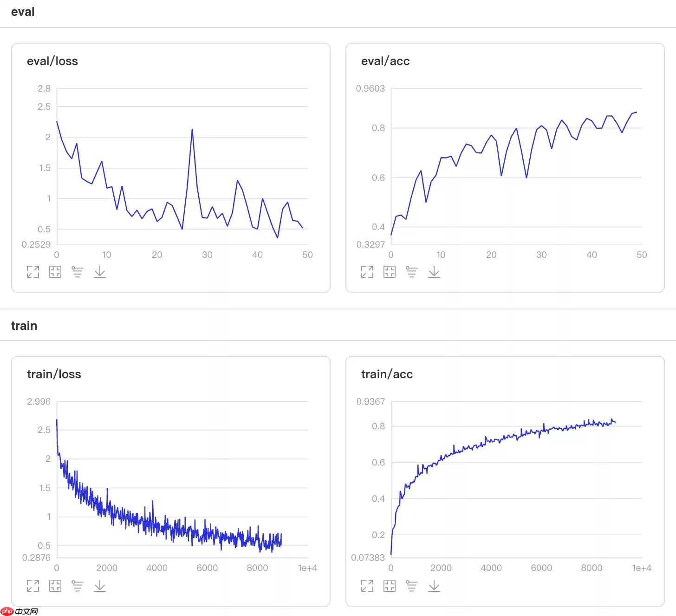Expand the eval/acc chart to fullscreen
The height and width of the screenshot is (616, 676).
point(367,272)
